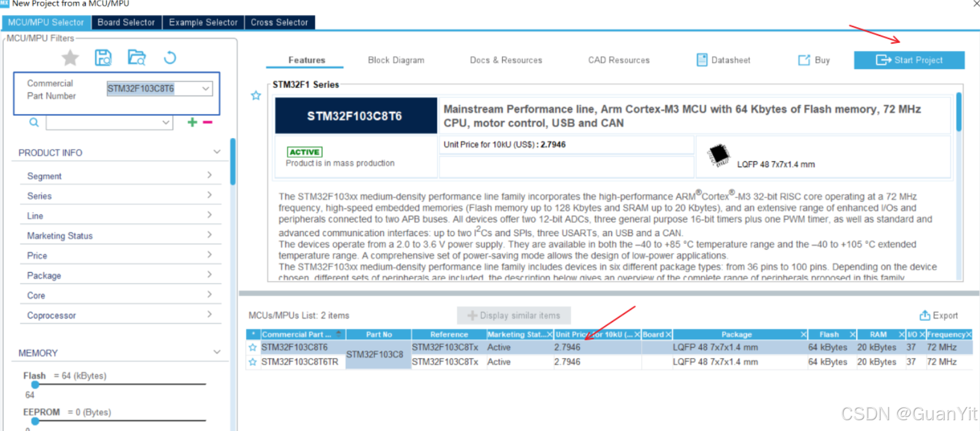The height and width of the screenshot is (431, 980).
Task: Favorite STM32F103C8T6 with star beside feature panel
Action: pos(256,96)
